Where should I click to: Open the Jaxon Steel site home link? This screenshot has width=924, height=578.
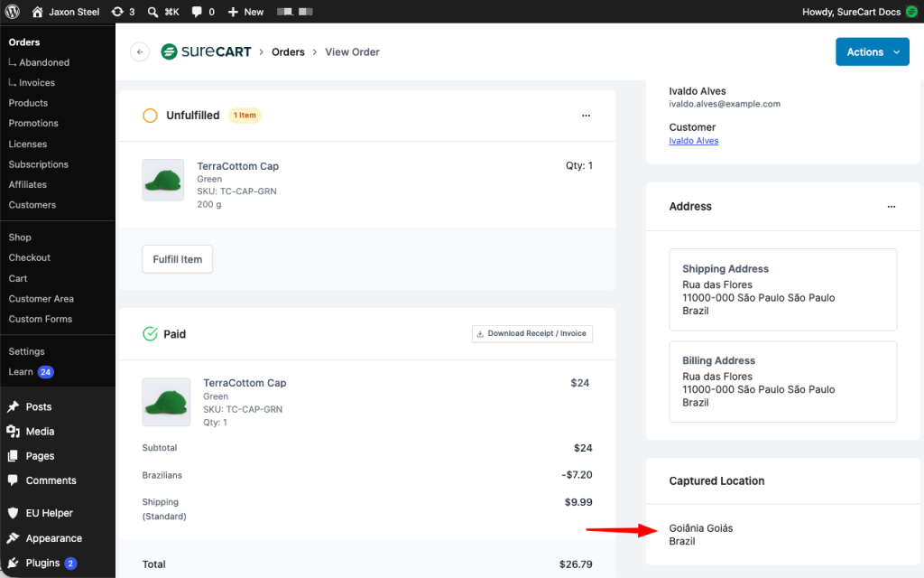65,12
